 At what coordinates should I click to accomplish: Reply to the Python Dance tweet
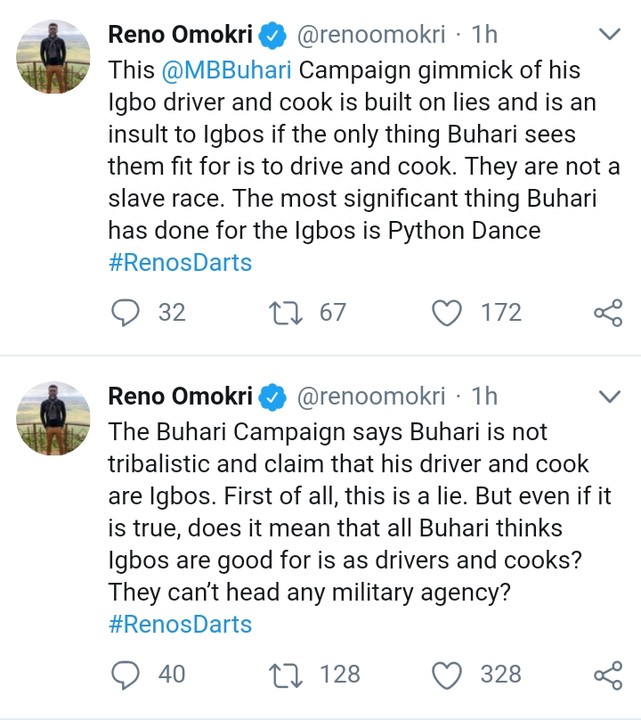click(x=126, y=313)
